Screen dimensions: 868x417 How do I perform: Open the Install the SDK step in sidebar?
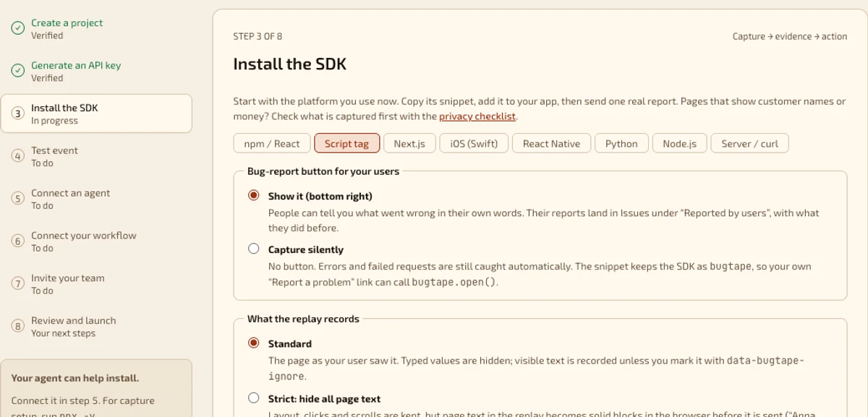pyautogui.click(x=96, y=113)
